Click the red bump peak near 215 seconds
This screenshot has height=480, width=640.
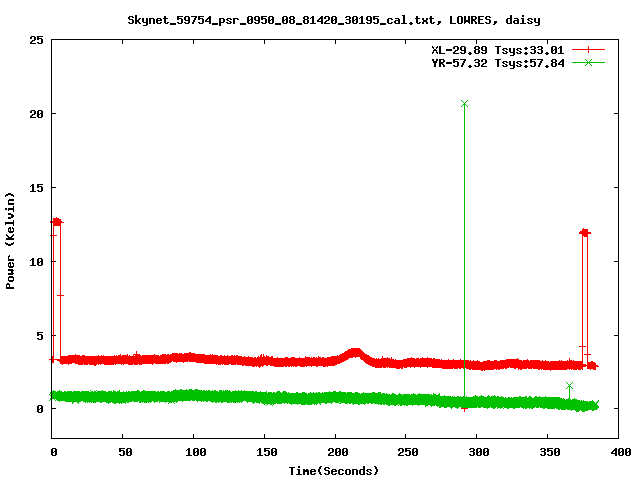356,353
